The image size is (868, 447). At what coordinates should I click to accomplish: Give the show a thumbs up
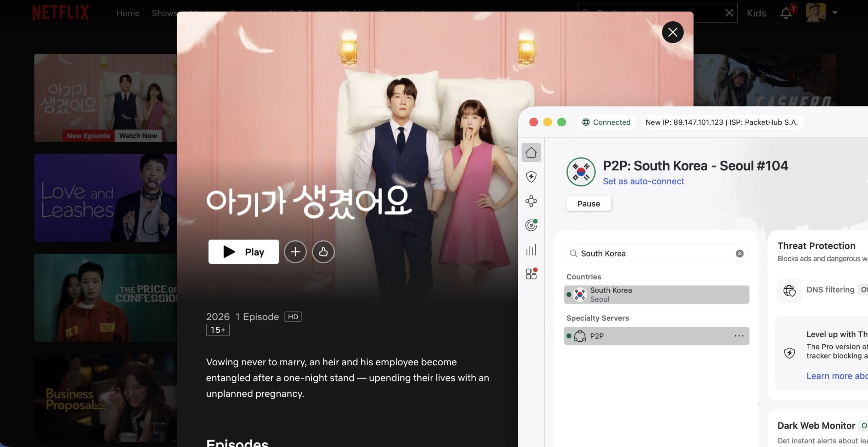coord(323,251)
